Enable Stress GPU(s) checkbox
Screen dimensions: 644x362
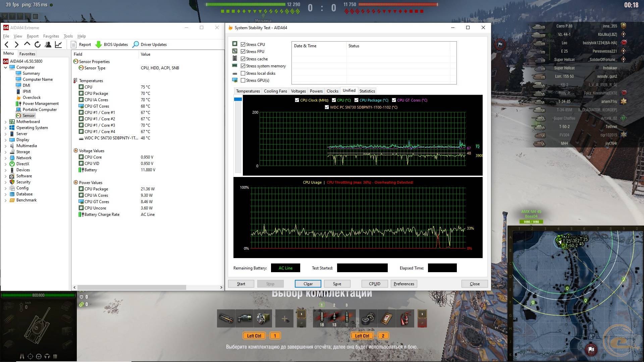pyautogui.click(x=243, y=80)
